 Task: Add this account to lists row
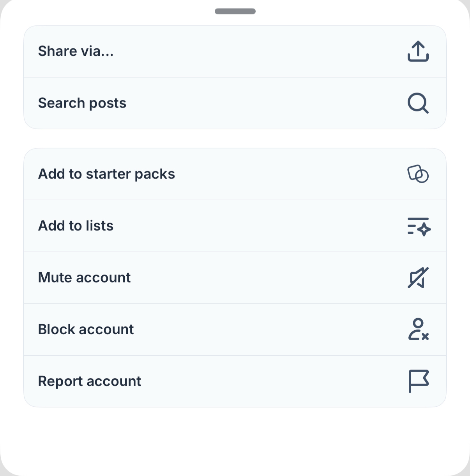pos(235,226)
